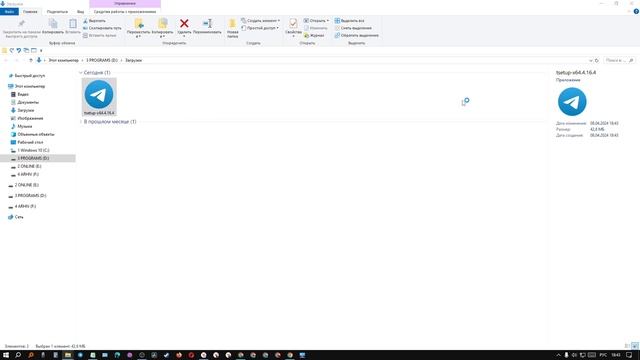Image resolution: width=640 pixels, height=360 pixels.
Task: Switch to the Главная tab
Action: tap(30, 12)
